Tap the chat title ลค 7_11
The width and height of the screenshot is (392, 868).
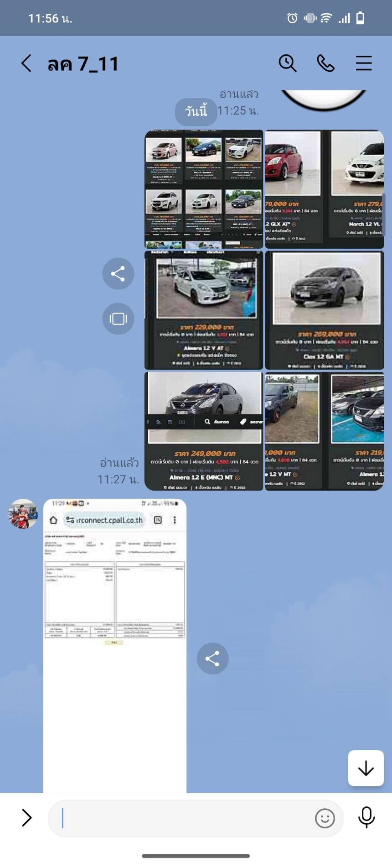(83, 64)
